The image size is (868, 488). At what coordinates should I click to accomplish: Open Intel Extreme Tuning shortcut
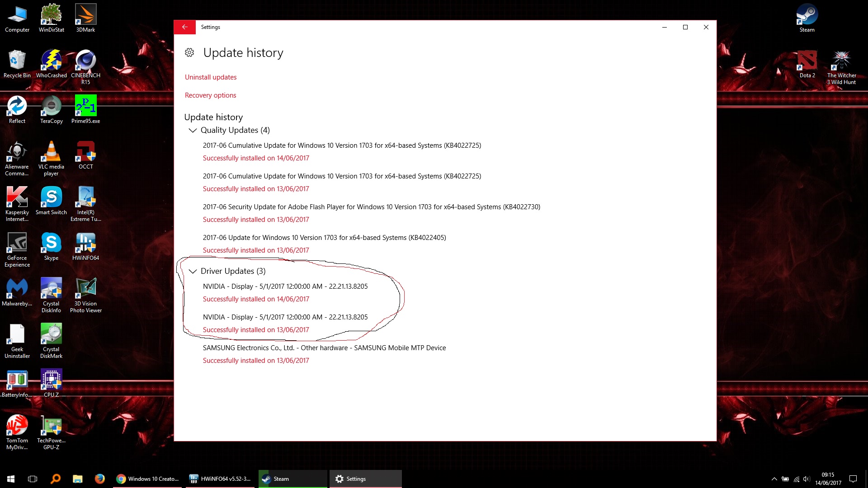[x=85, y=205]
